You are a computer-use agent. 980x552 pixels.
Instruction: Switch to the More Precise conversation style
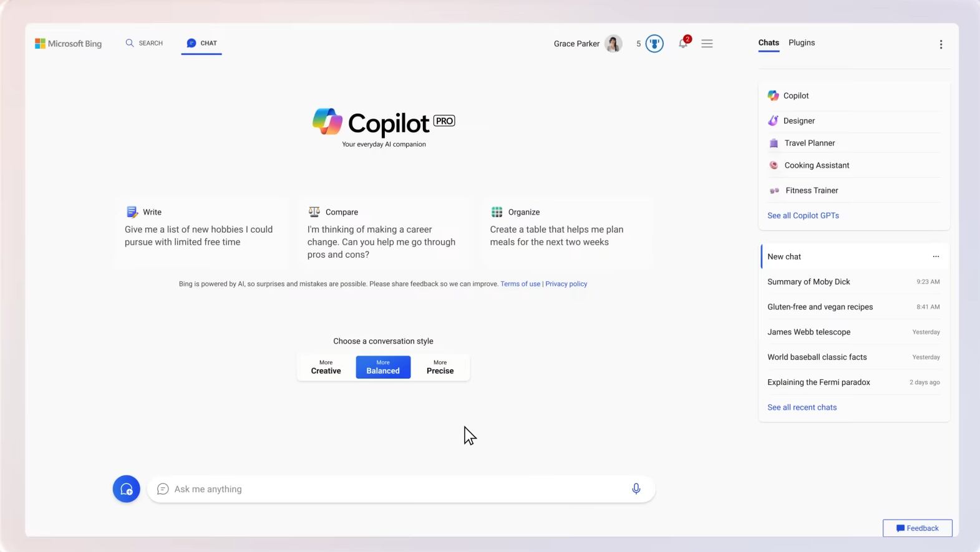tap(440, 367)
